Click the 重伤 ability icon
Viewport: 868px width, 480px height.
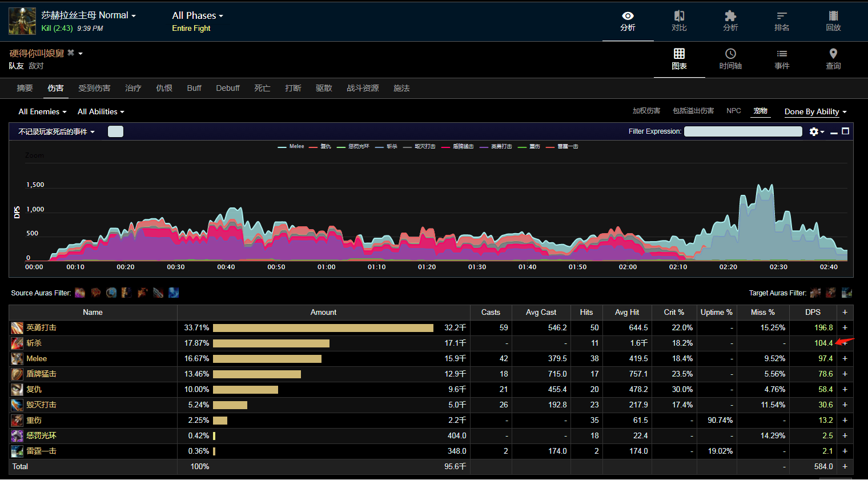[x=17, y=421]
